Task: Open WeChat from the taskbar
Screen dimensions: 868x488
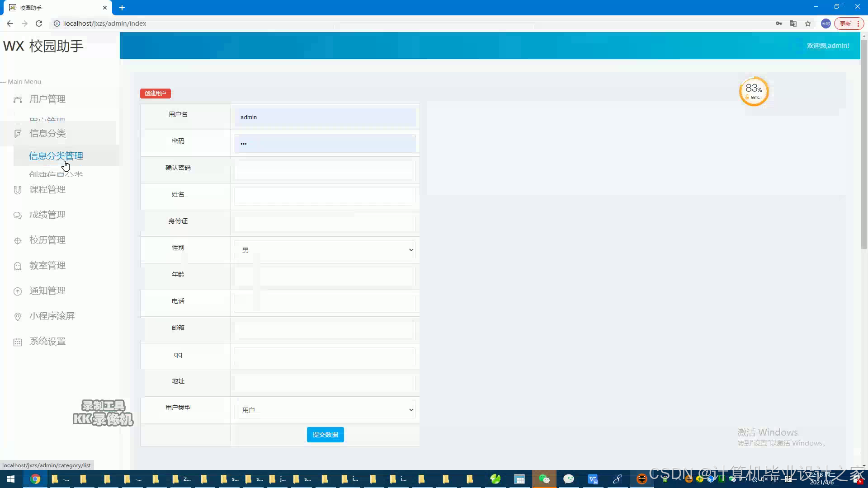Action: (544, 479)
